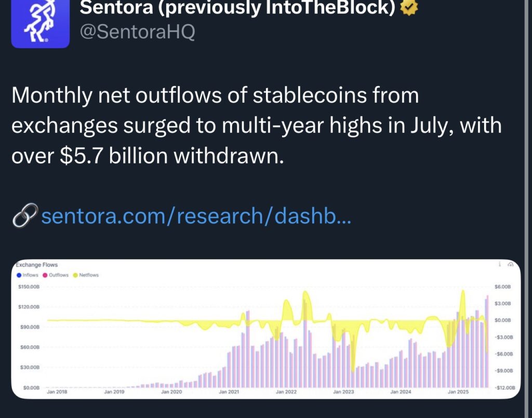Select the Jan 2021 axis marker
Image resolution: width=532 pixels, height=418 pixels.
(x=229, y=392)
